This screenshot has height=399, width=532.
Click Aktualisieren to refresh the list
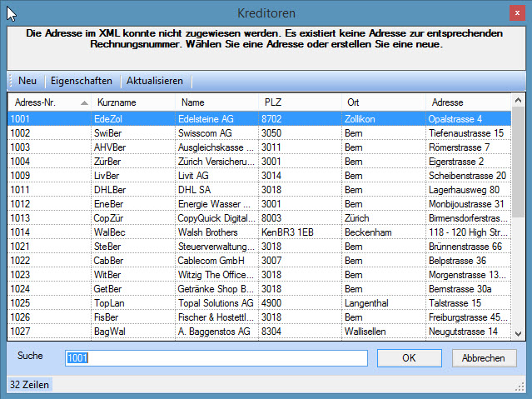click(154, 81)
